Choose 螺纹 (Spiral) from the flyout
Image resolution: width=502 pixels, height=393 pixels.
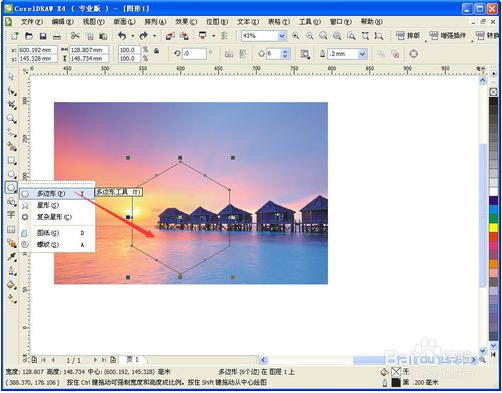tap(57, 245)
